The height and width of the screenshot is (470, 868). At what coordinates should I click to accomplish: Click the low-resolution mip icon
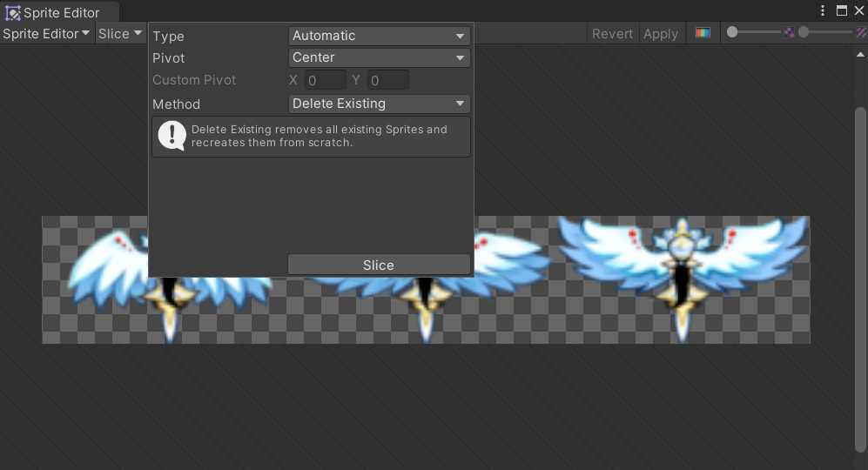pyautogui.click(x=789, y=33)
